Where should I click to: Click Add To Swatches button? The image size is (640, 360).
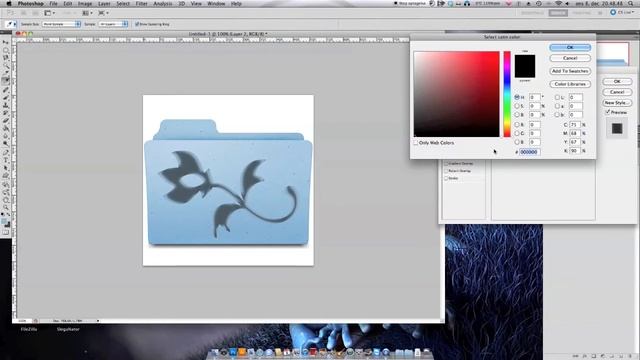tap(570, 71)
